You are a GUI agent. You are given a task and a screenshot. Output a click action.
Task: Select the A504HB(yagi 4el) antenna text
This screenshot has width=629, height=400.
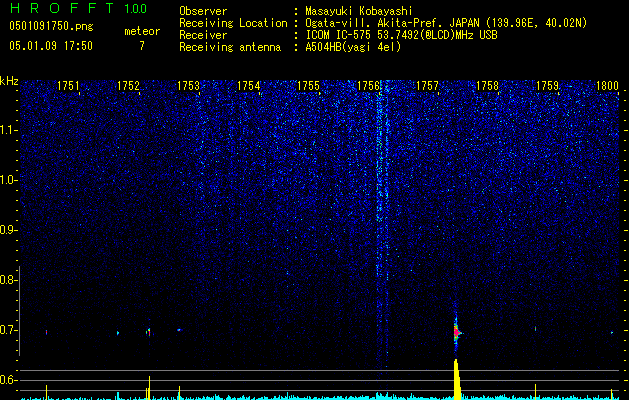coord(353,47)
